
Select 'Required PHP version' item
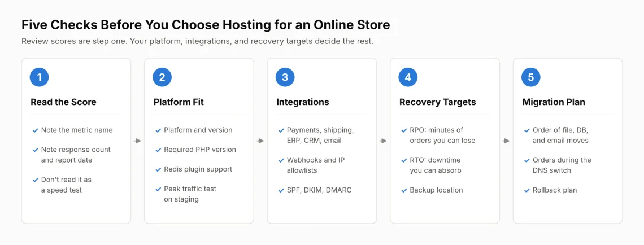tap(200, 150)
